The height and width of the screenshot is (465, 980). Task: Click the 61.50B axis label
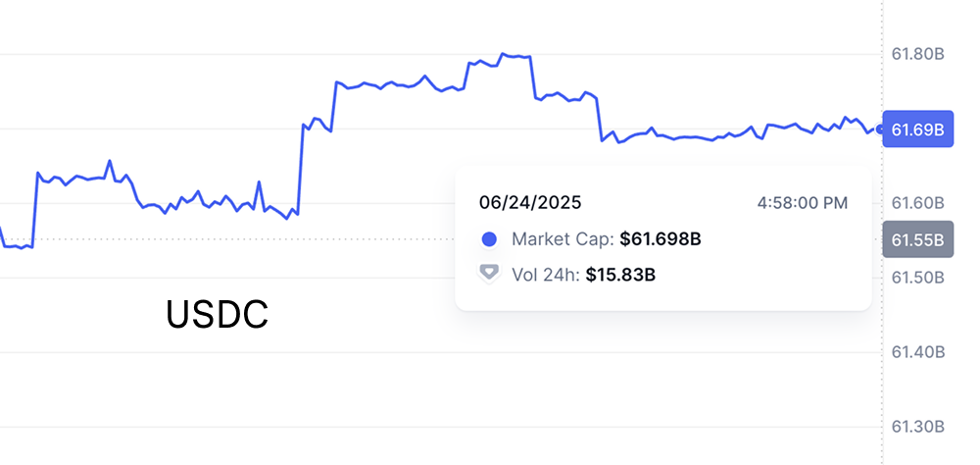(917, 278)
